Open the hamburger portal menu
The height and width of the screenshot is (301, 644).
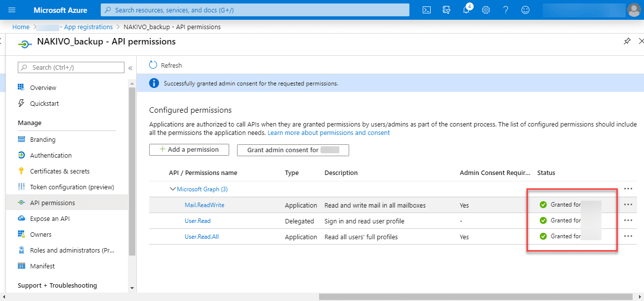(12, 10)
